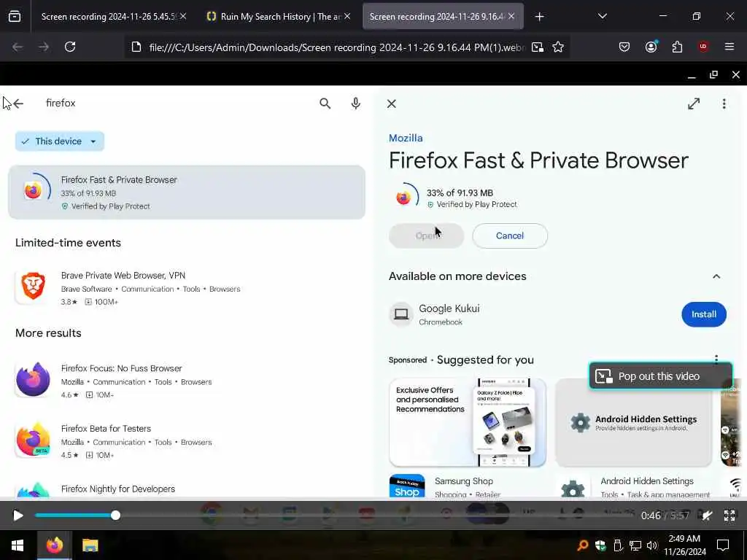
Task: Click the Firefox Beta app icon
Action: tap(33, 440)
